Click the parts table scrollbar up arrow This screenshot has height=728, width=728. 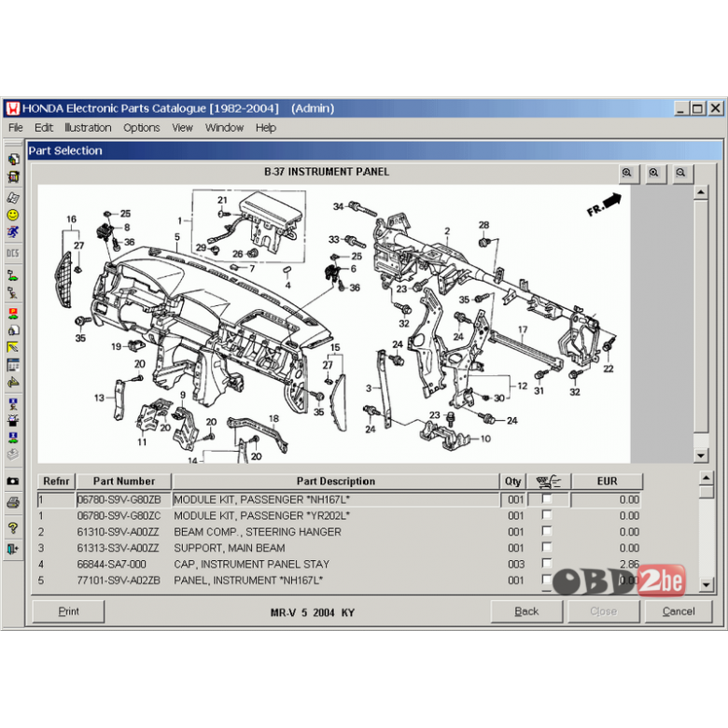click(x=707, y=478)
